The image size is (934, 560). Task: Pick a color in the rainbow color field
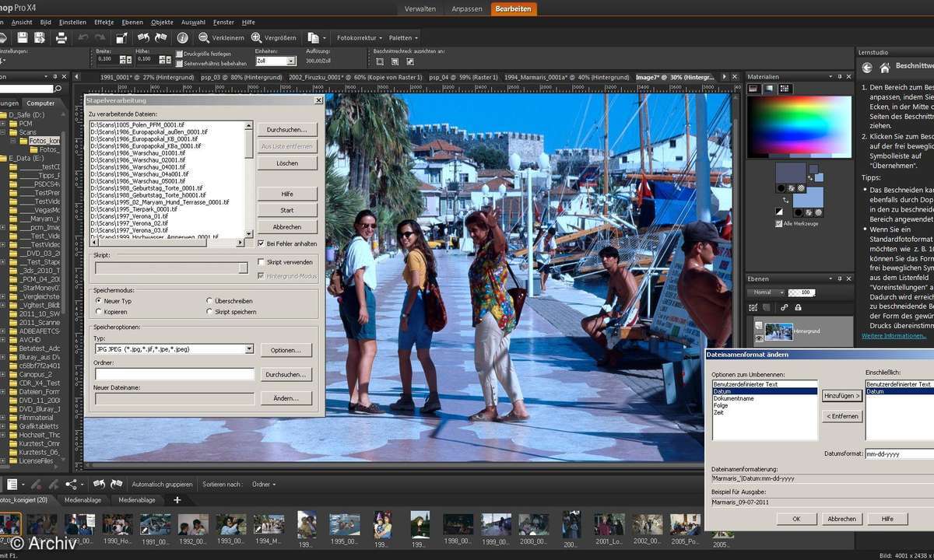[799, 126]
